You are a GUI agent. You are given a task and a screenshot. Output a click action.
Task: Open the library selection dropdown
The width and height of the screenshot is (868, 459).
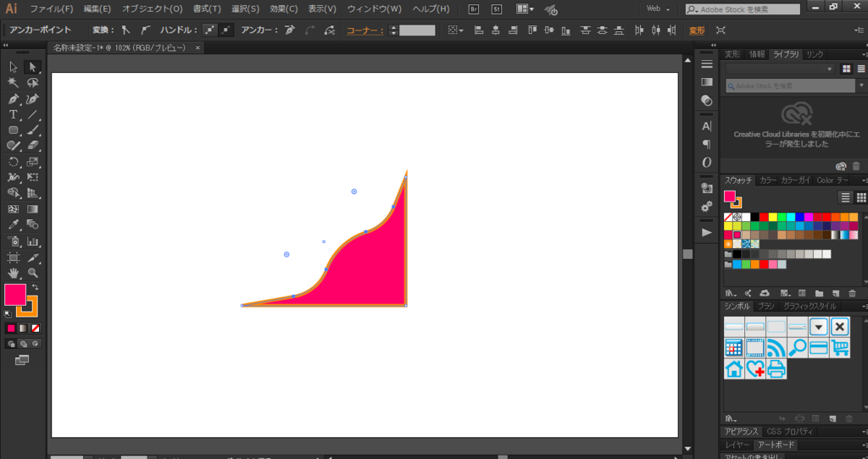(x=780, y=69)
